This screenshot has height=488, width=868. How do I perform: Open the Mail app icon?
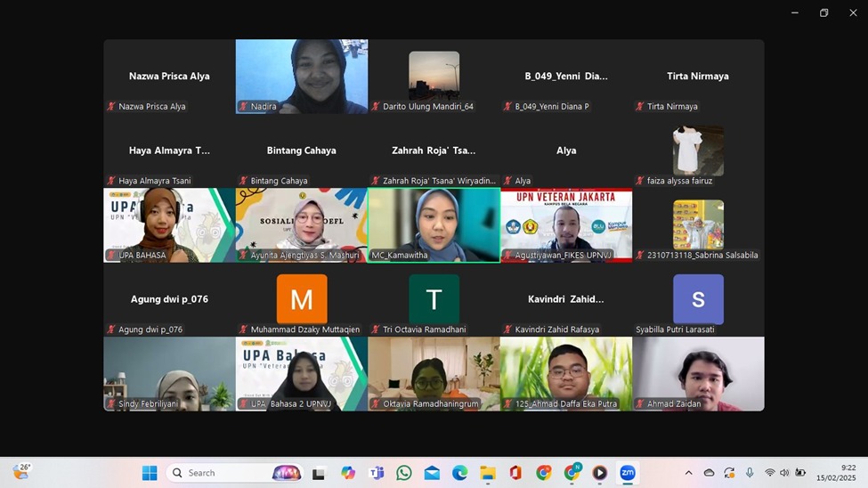click(432, 473)
